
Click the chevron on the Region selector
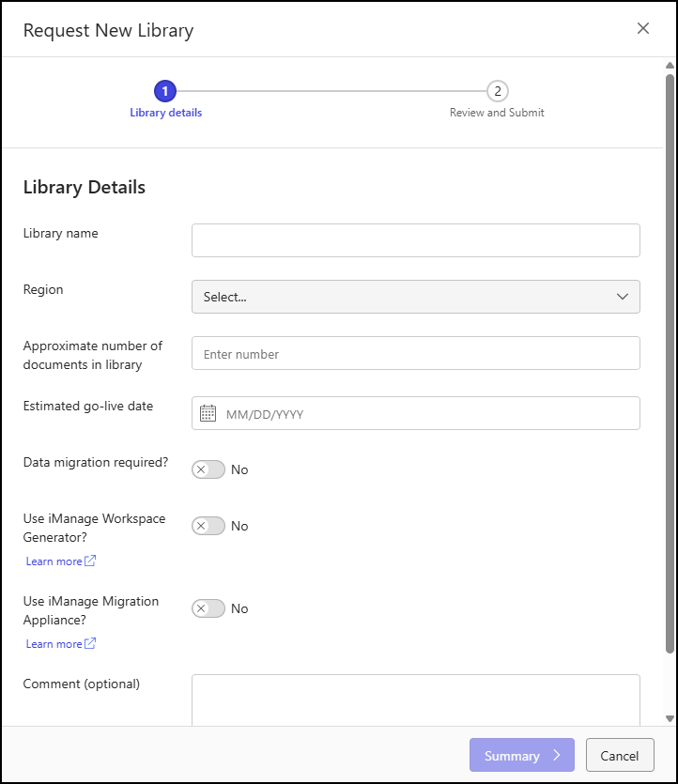tap(622, 297)
